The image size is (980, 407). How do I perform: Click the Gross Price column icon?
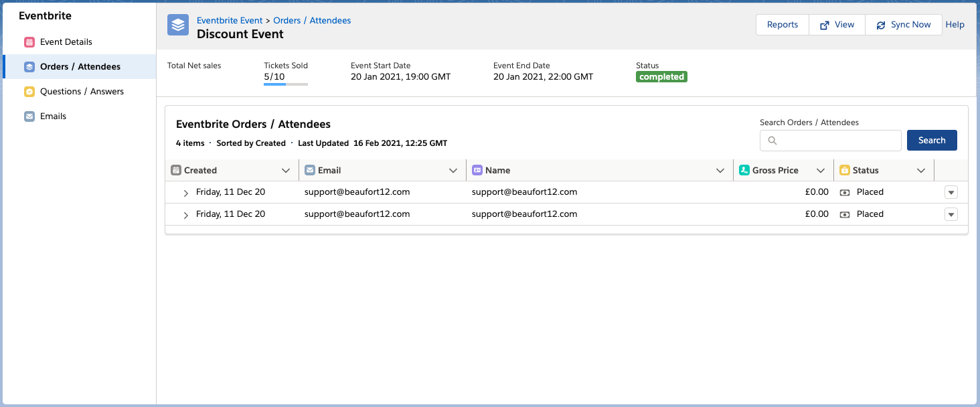click(x=744, y=170)
